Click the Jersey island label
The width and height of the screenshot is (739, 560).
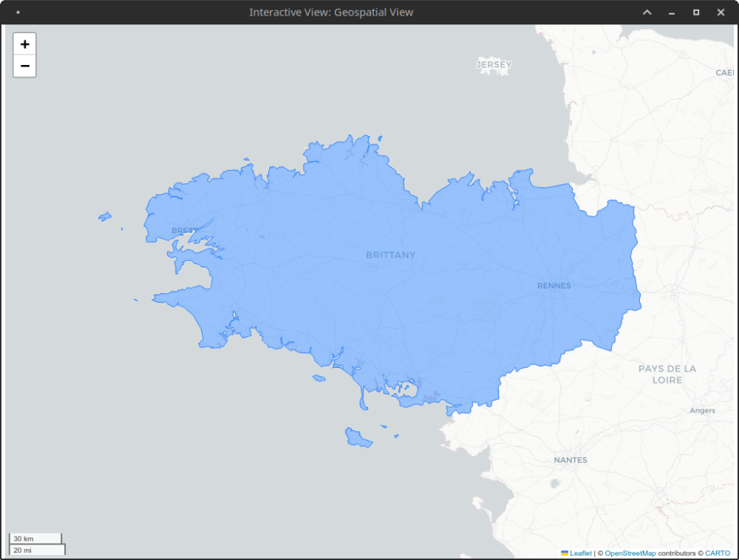coord(494,65)
